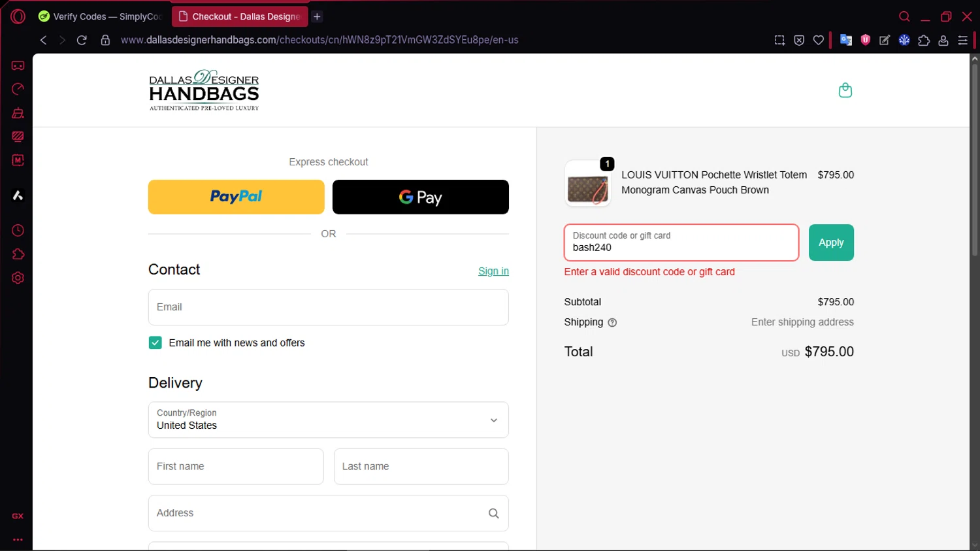Open the profile account icon in toolbar
980x551 pixels.
[x=943, y=40]
